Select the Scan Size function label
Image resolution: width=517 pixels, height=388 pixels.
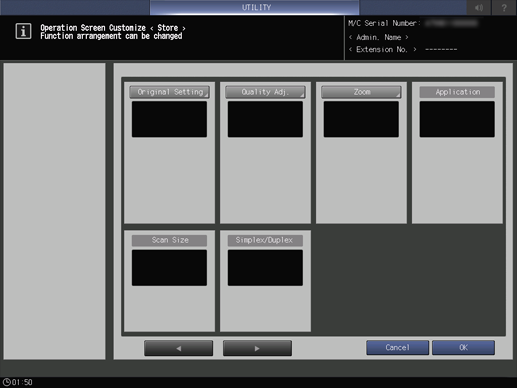tap(169, 240)
